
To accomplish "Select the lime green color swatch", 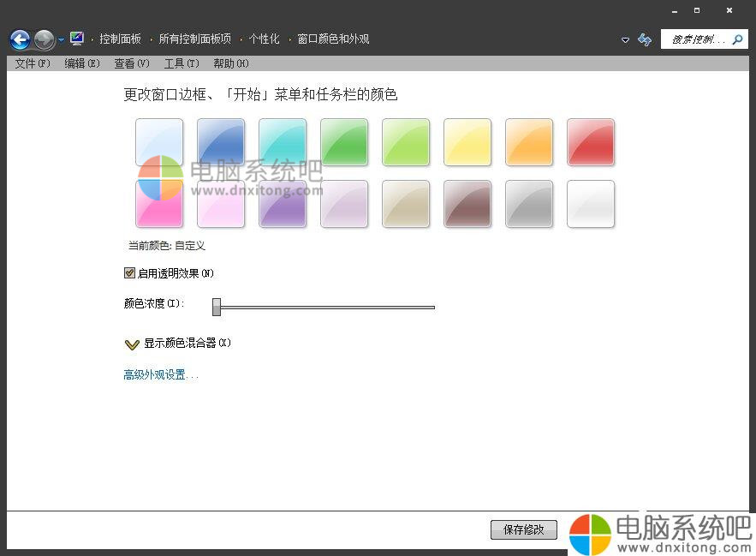I will [406, 142].
